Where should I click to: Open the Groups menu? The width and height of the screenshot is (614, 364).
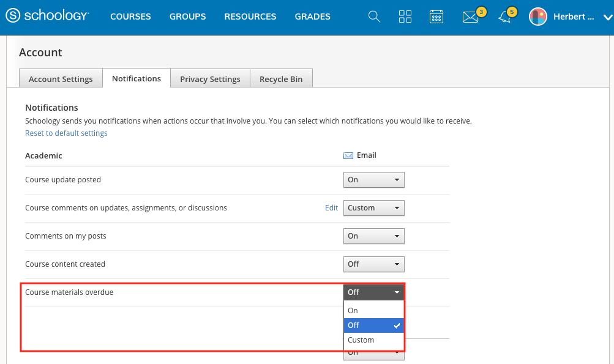tap(187, 17)
